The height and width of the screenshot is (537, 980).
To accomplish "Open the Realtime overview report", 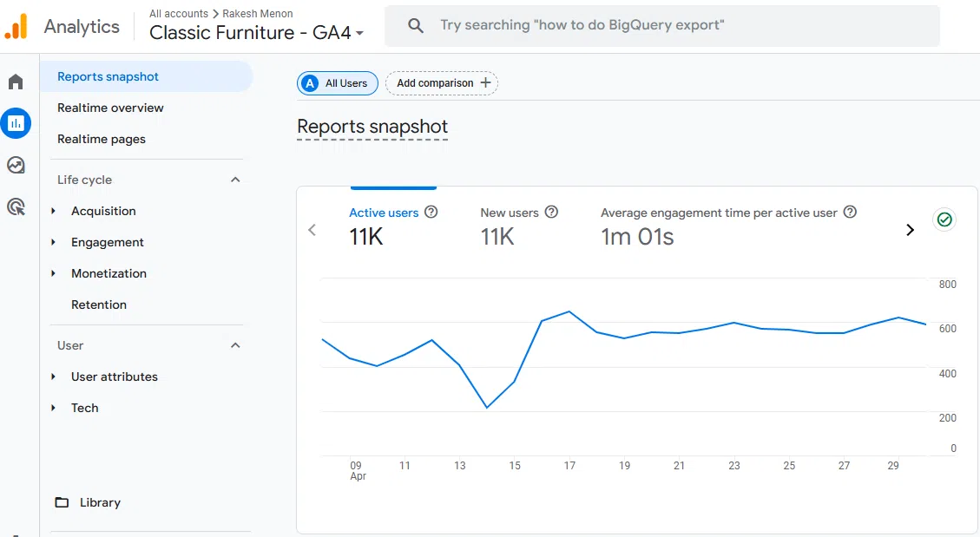I will 110,108.
